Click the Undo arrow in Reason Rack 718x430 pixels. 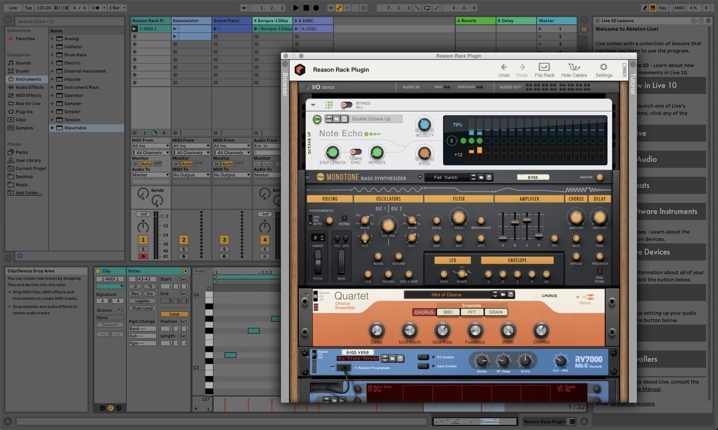tap(504, 67)
